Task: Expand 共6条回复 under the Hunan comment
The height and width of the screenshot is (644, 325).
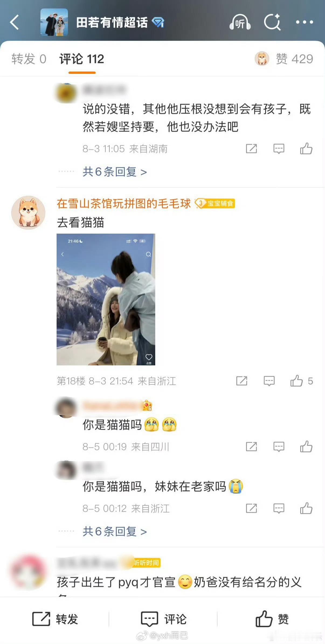Action: tap(115, 172)
